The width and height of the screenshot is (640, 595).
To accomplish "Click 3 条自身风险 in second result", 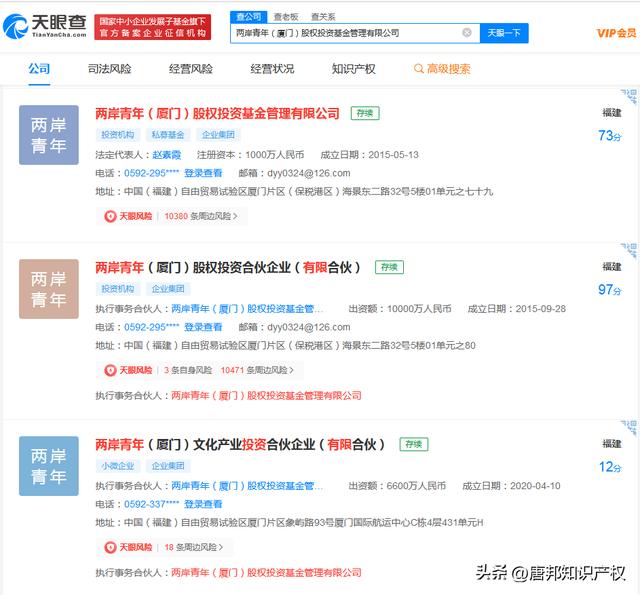I will tap(188, 370).
